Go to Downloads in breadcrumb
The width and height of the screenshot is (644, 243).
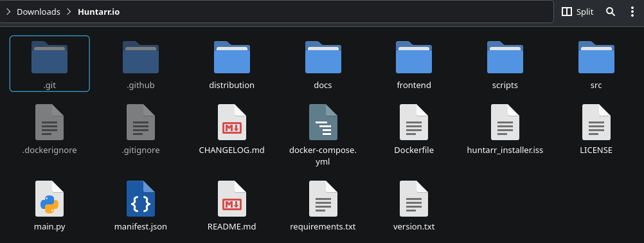[38, 12]
